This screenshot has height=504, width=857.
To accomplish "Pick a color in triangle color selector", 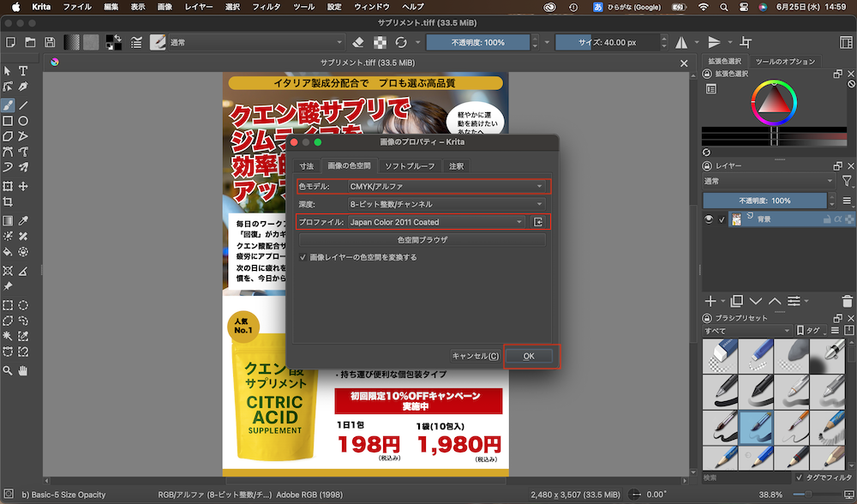I will [x=774, y=101].
